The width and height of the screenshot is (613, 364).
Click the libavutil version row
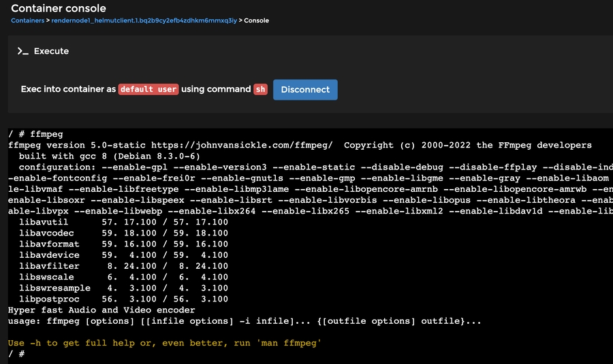point(123,222)
